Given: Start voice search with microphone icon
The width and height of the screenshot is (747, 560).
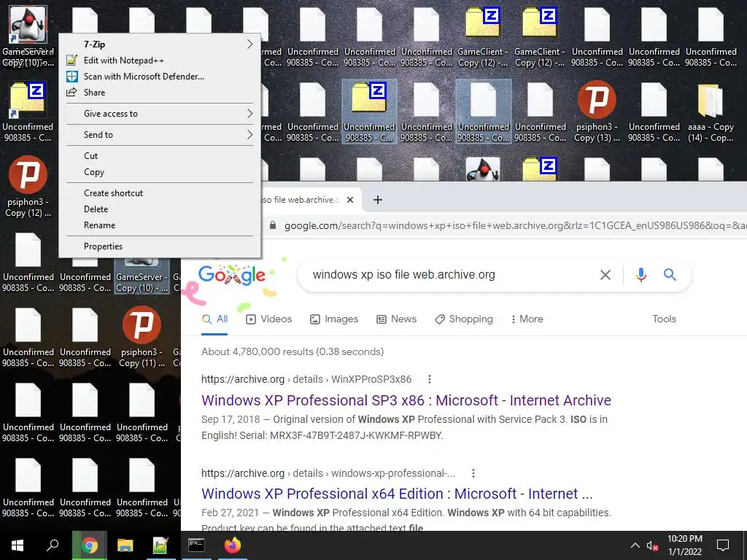Looking at the screenshot, I should click(x=641, y=275).
